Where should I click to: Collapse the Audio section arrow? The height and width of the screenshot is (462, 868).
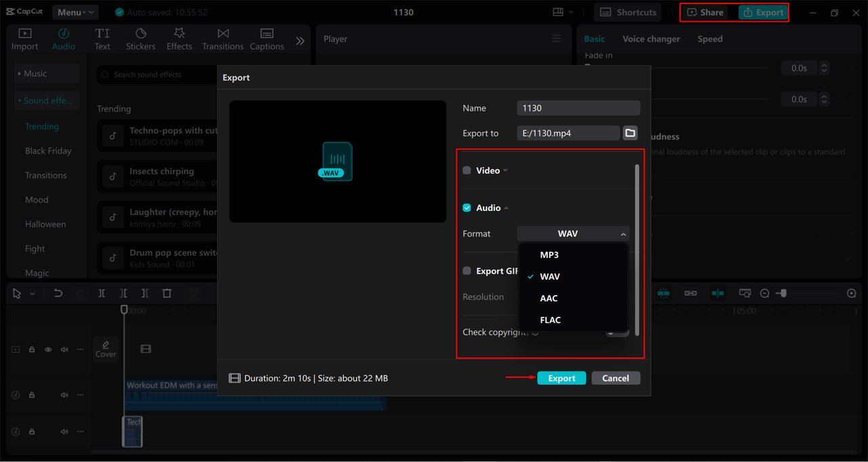coord(507,208)
